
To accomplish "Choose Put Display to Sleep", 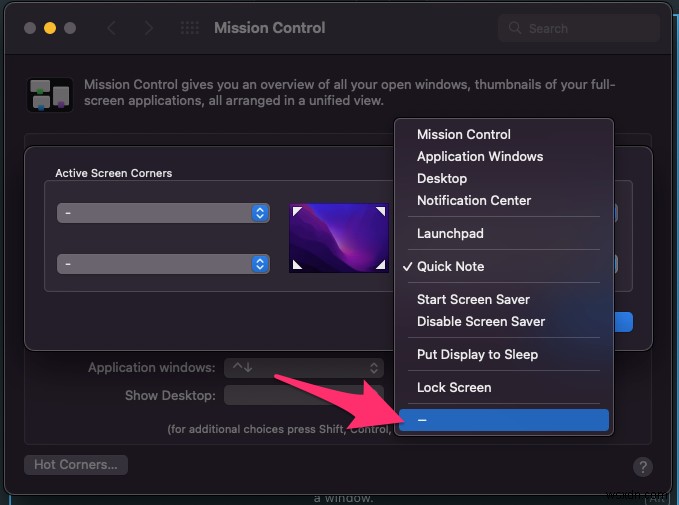I will click(x=504, y=354).
